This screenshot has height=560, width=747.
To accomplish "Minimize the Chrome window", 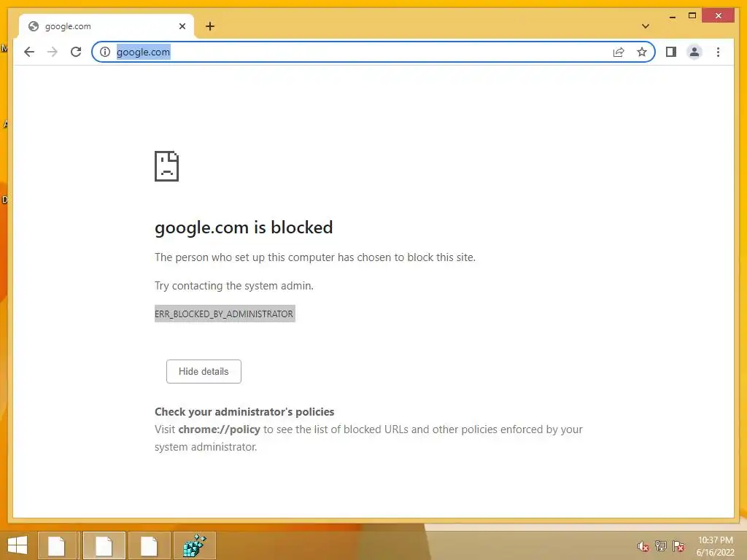I will (672, 16).
